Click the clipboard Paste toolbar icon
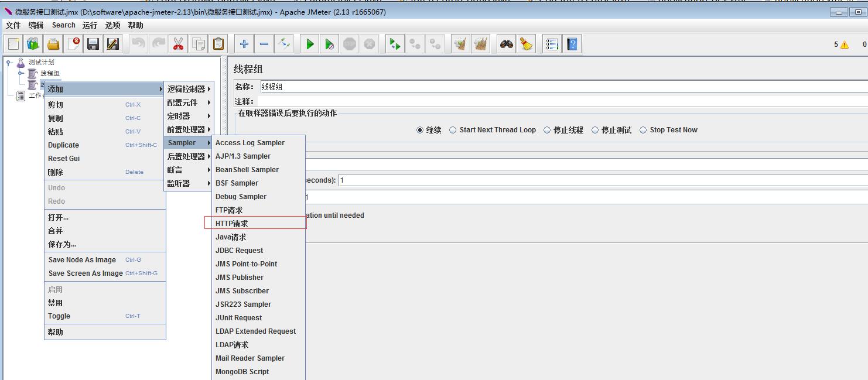 tap(218, 44)
